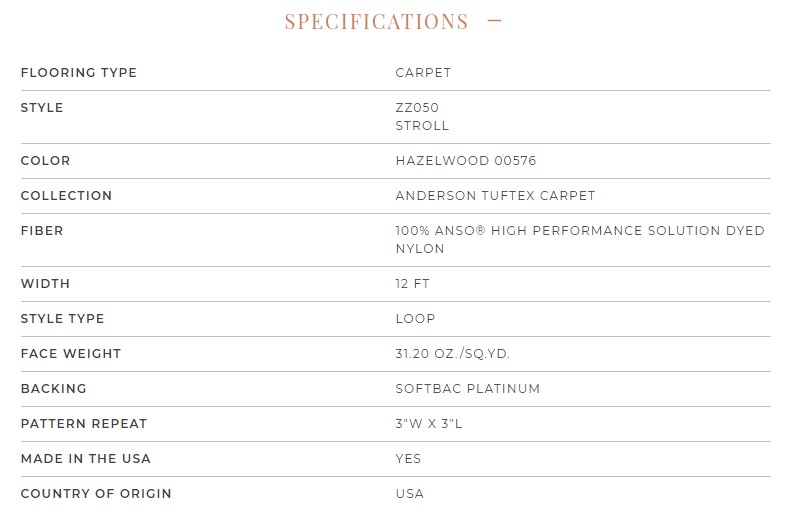
Task: Select the FLOORING TYPE label
Action: pyautogui.click(x=79, y=73)
